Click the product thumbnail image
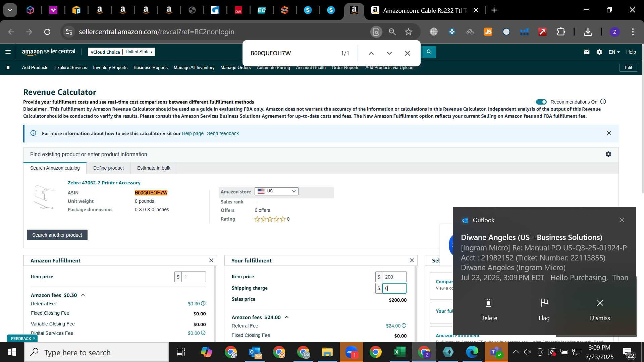This screenshot has height=362, width=644. (44, 197)
